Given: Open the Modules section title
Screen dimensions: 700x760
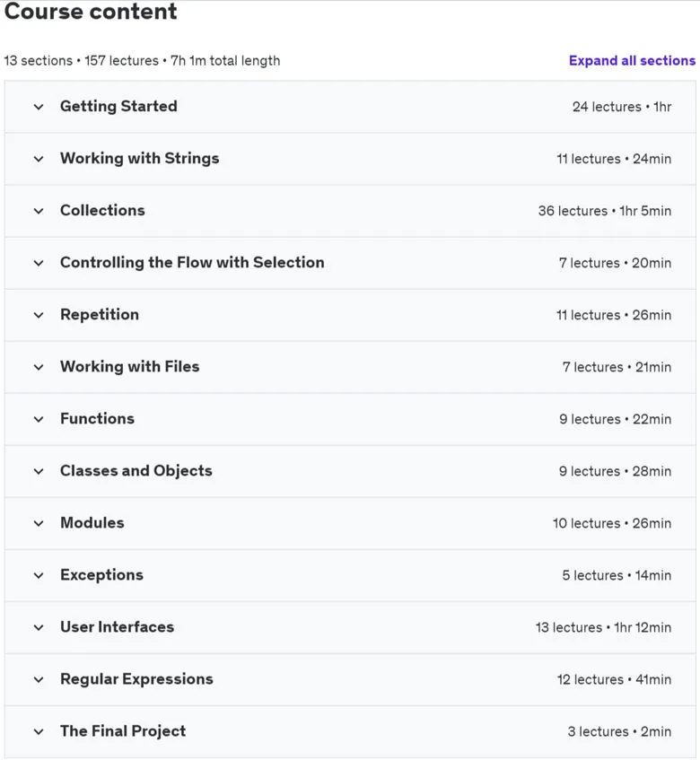Looking at the screenshot, I should (92, 522).
